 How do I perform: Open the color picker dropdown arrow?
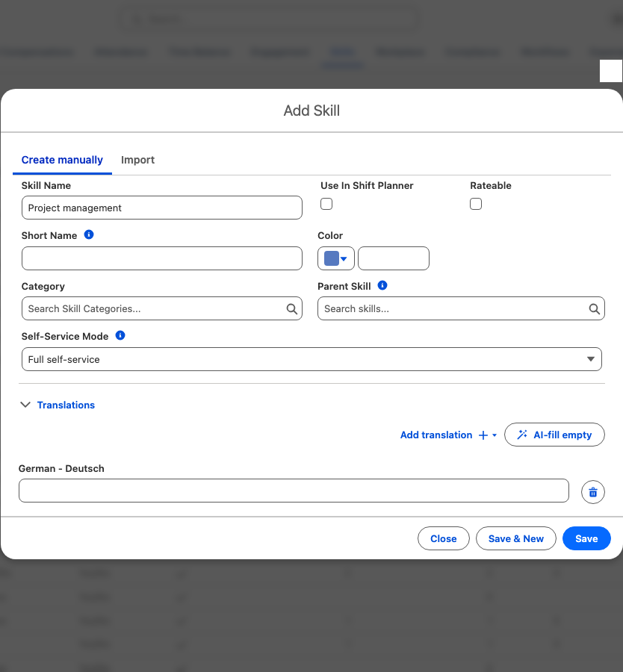click(344, 258)
